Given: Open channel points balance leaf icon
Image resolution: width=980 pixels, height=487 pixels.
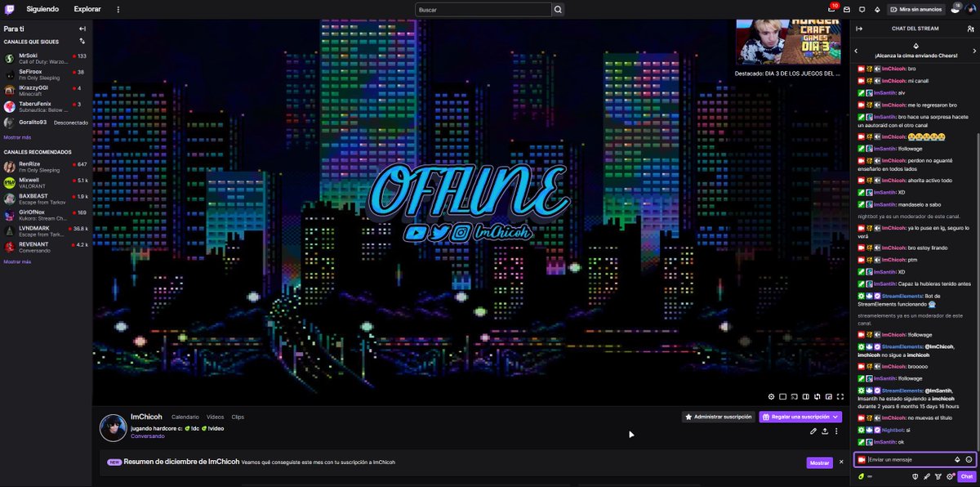Looking at the screenshot, I should (861, 476).
